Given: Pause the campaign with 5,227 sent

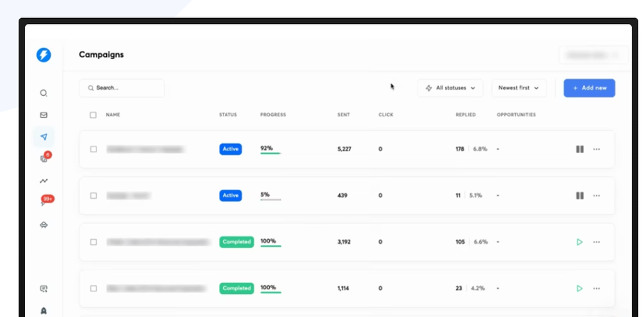Looking at the screenshot, I should coord(580,149).
